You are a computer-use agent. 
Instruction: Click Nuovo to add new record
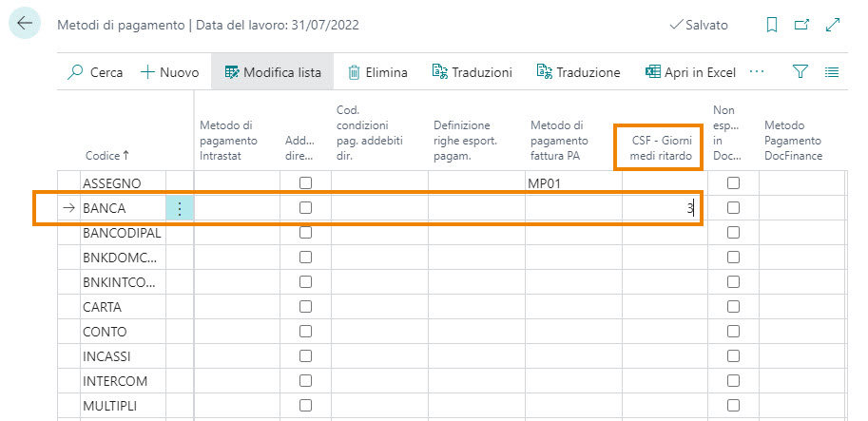[169, 72]
